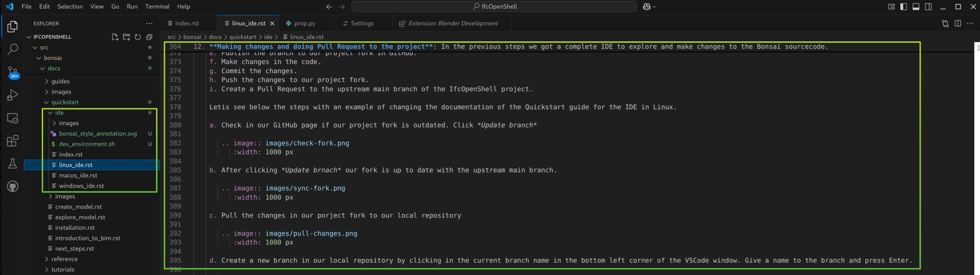The width and height of the screenshot is (980, 275).
Task: Open the Go menu
Action: pyautogui.click(x=115, y=7)
